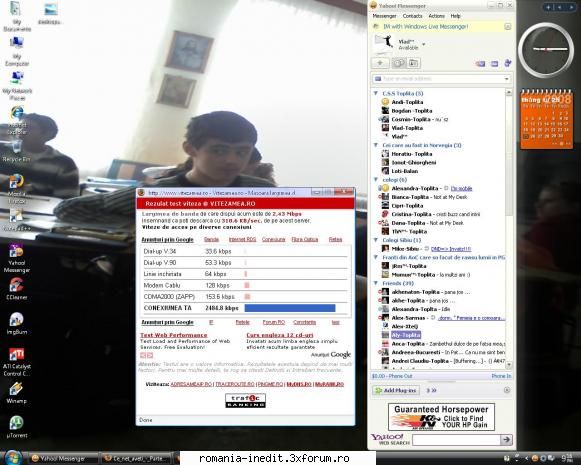Viewport: 581px width, 465px height.
Task: Collapse the colegi contact group
Action: click(x=375, y=179)
